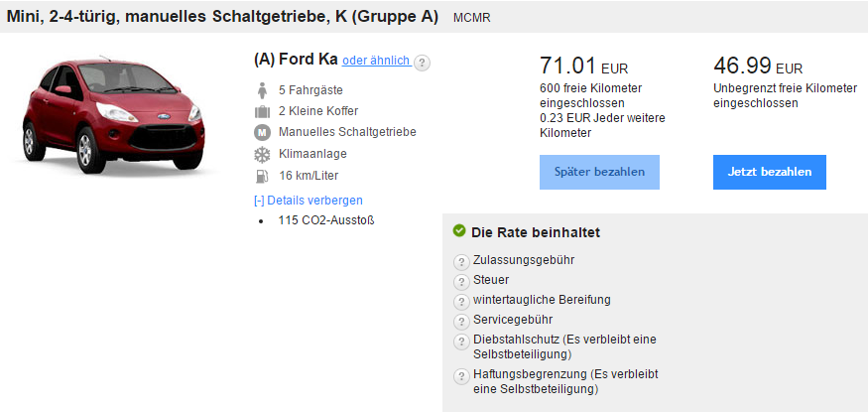Click the manual transmission M icon

[x=262, y=133]
